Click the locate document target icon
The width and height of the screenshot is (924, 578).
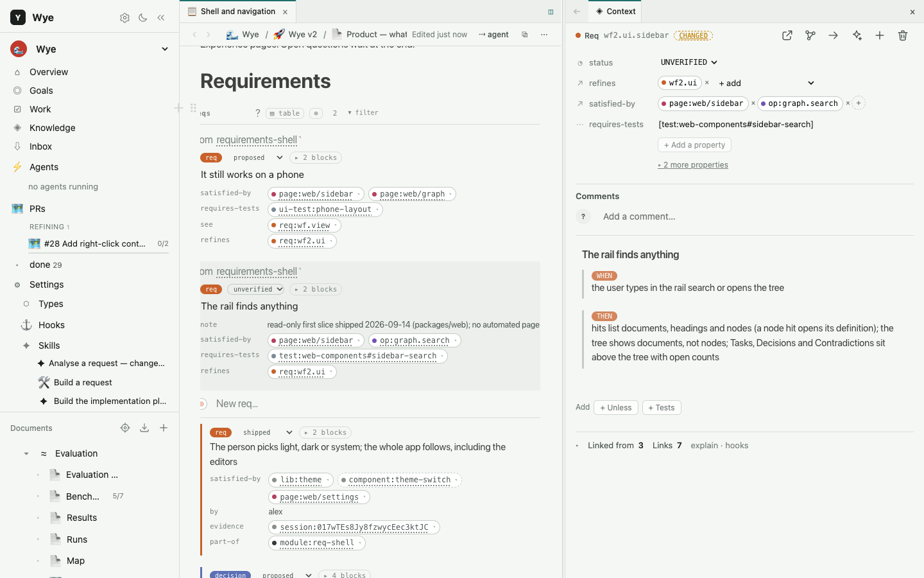(125, 428)
